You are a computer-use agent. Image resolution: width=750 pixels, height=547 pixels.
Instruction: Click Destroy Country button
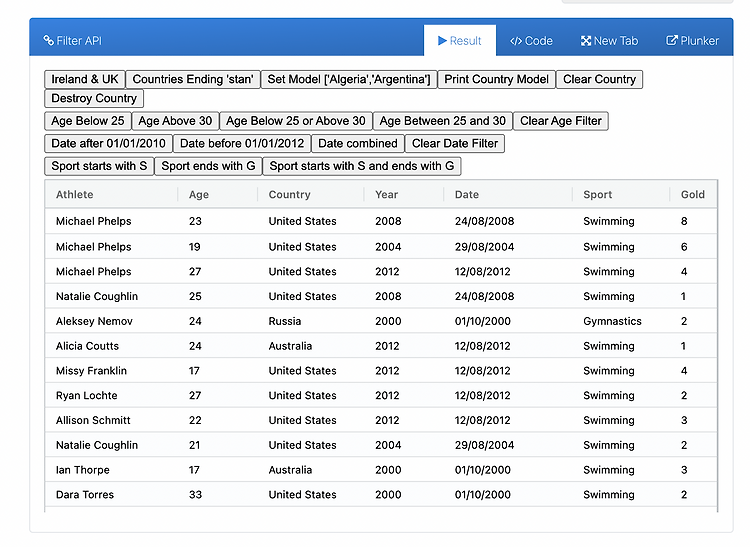94,98
